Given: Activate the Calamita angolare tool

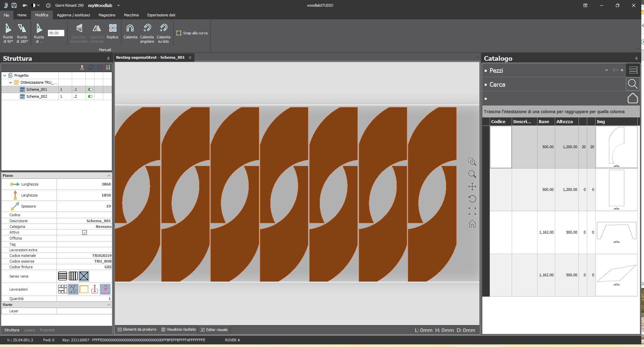Looking at the screenshot, I should point(147,29).
